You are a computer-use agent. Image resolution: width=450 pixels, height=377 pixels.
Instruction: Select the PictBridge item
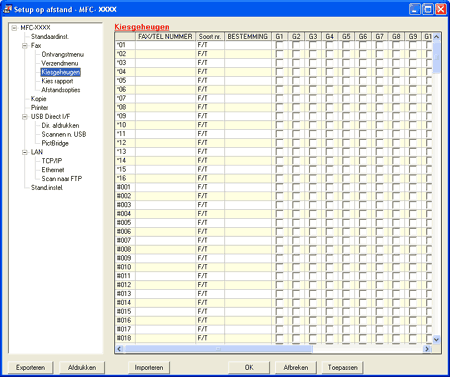coord(55,143)
